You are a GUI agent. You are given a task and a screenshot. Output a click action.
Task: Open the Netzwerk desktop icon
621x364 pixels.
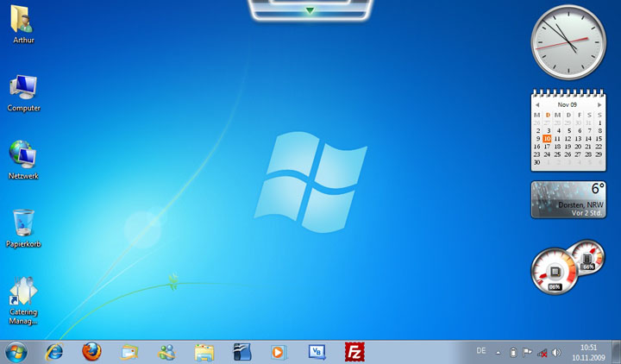pyautogui.click(x=22, y=154)
